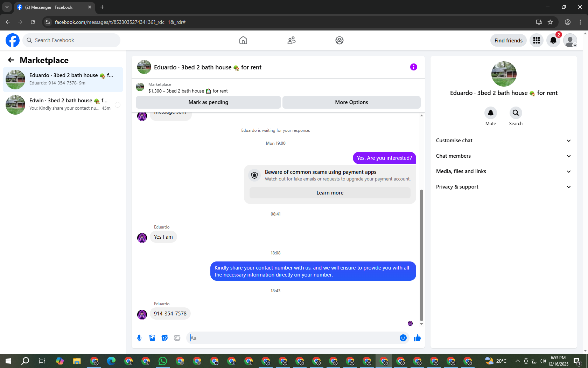Open Windows search from taskbar
Viewport: 588px width, 368px height.
[25, 361]
